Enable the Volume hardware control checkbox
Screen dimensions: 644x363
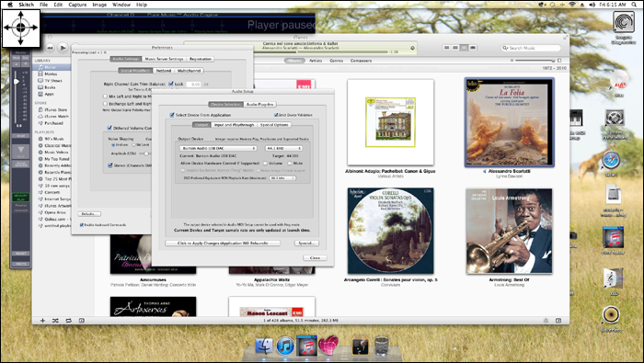click(x=265, y=163)
